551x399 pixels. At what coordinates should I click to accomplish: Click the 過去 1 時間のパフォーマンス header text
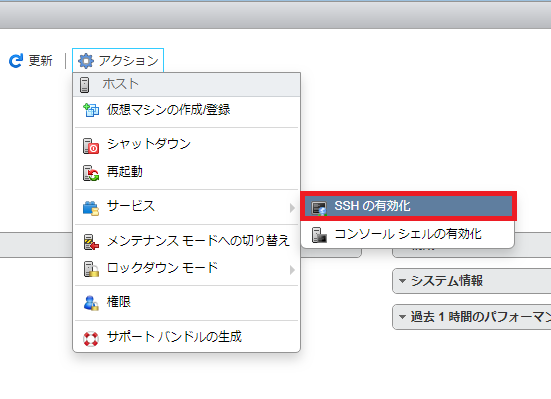481,317
